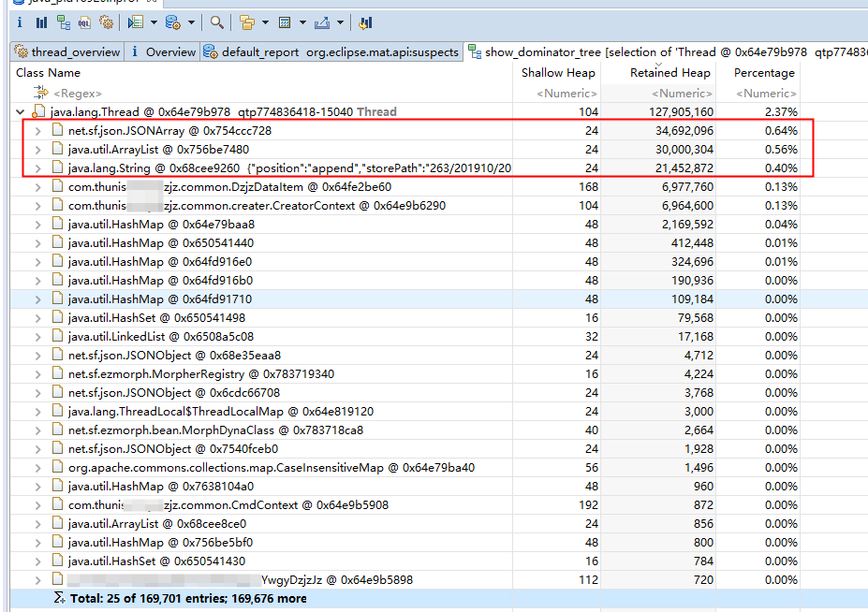868x612 pixels.
Task: Open the dropdown arrow next to reports icon
Action: (154, 22)
